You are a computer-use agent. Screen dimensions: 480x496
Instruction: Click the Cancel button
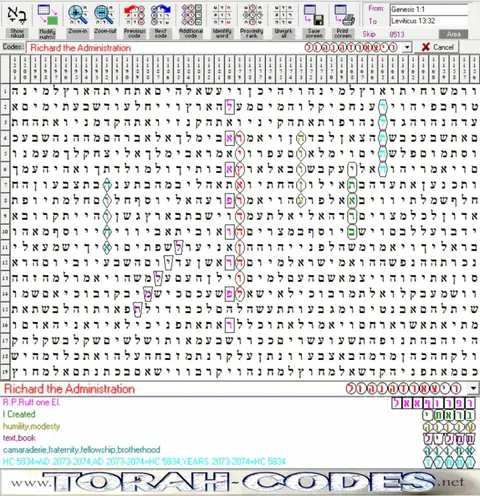437,47
